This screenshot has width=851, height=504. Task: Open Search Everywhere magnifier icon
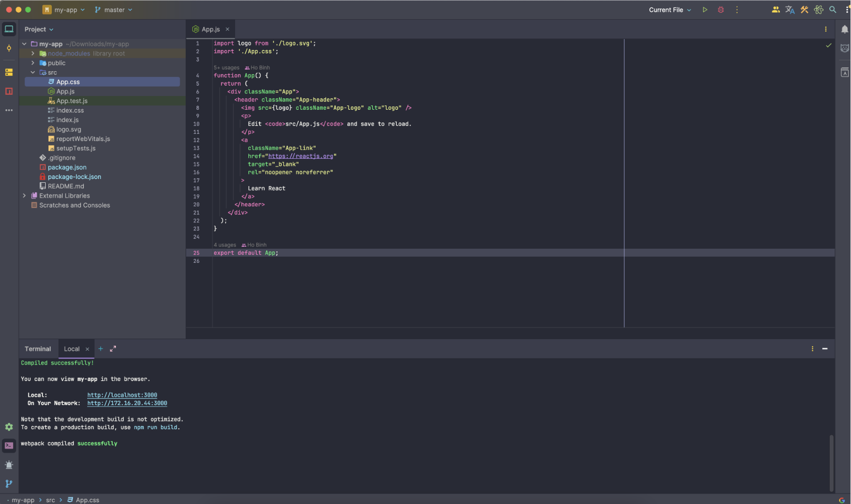point(833,10)
